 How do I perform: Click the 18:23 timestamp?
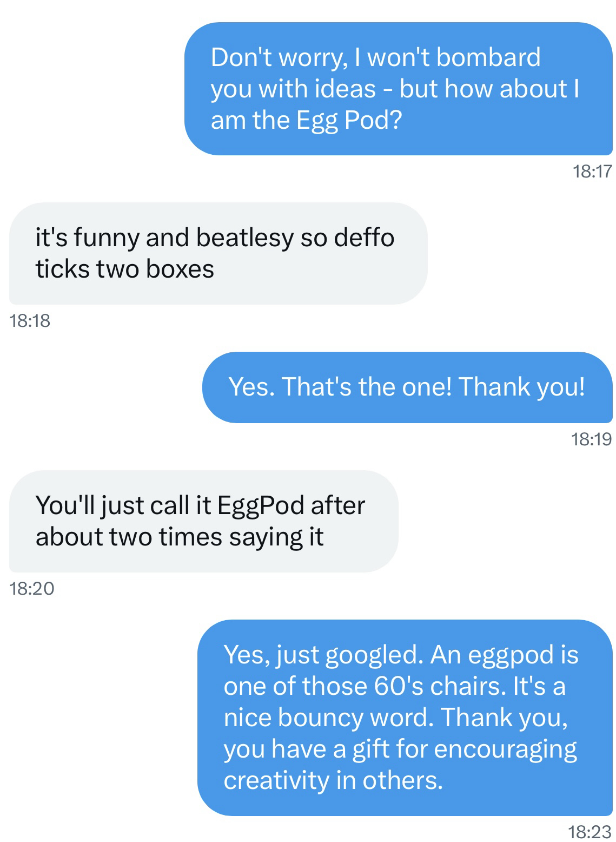[x=590, y=832]
